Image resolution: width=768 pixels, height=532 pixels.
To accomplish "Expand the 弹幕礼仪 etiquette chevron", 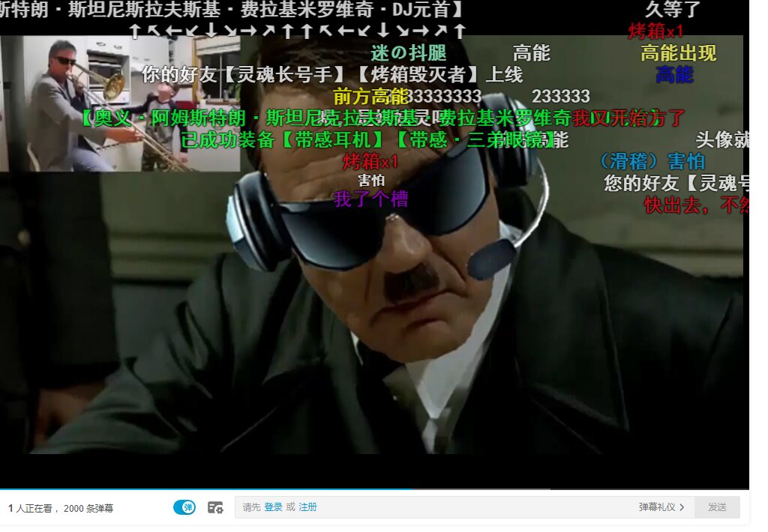I will pos(681,507).
